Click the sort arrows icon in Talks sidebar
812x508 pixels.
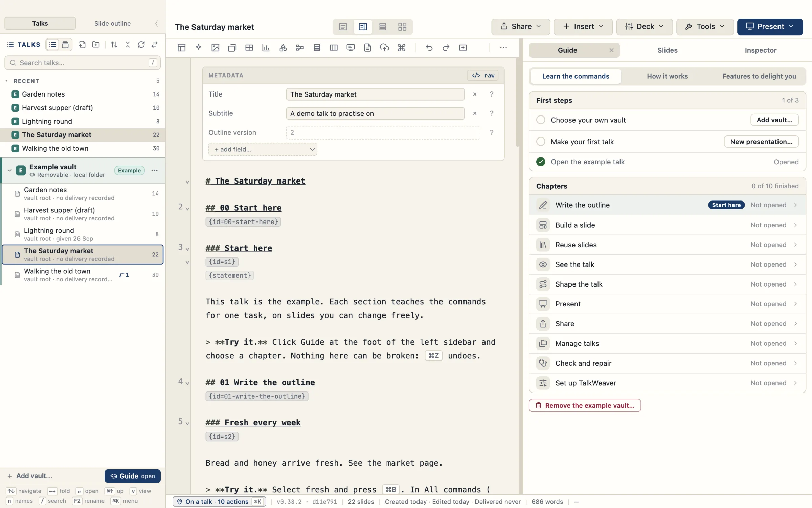[x=114, y=45]
